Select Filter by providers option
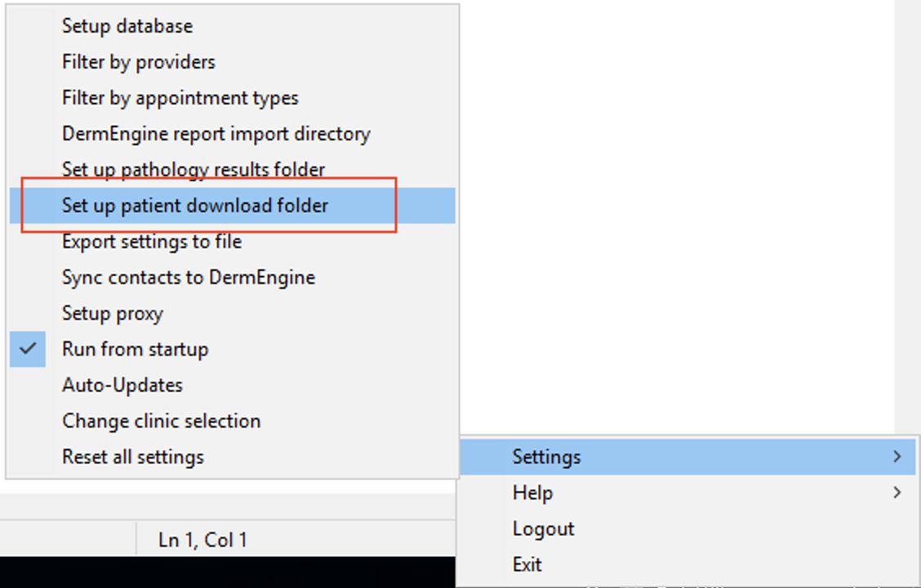Image resolution: width=921 pixels, height=588 pixels. pyautogui.click(x=139, y=62)
